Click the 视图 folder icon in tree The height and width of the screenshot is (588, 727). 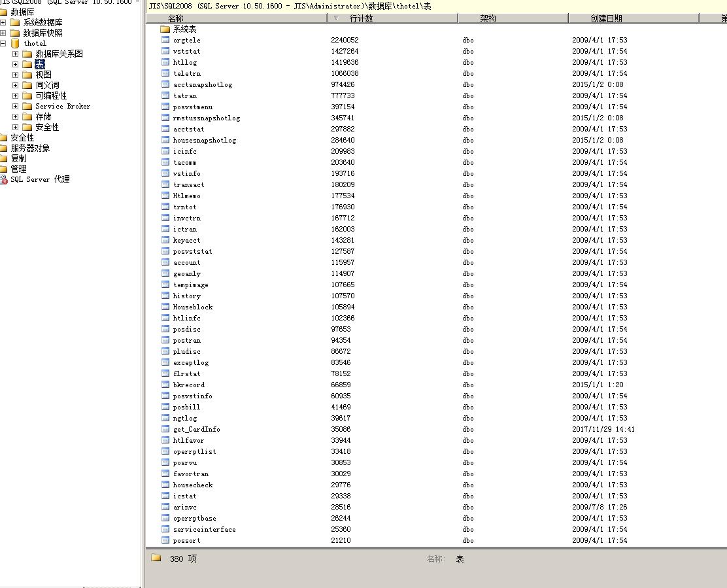[27, 75]
